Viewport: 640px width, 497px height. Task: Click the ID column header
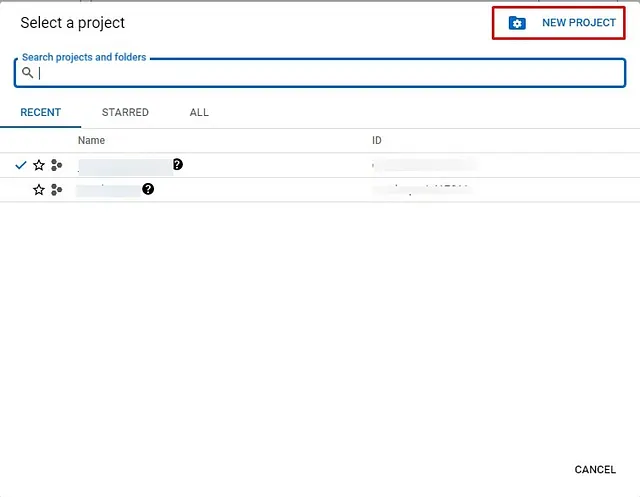376,140
